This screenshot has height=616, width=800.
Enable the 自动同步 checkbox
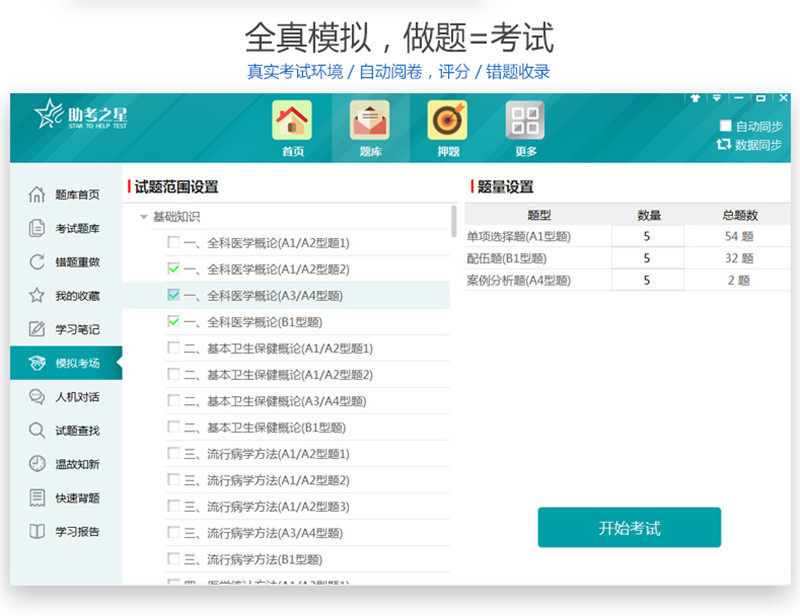pyautogui.click(x=725, y=126)
